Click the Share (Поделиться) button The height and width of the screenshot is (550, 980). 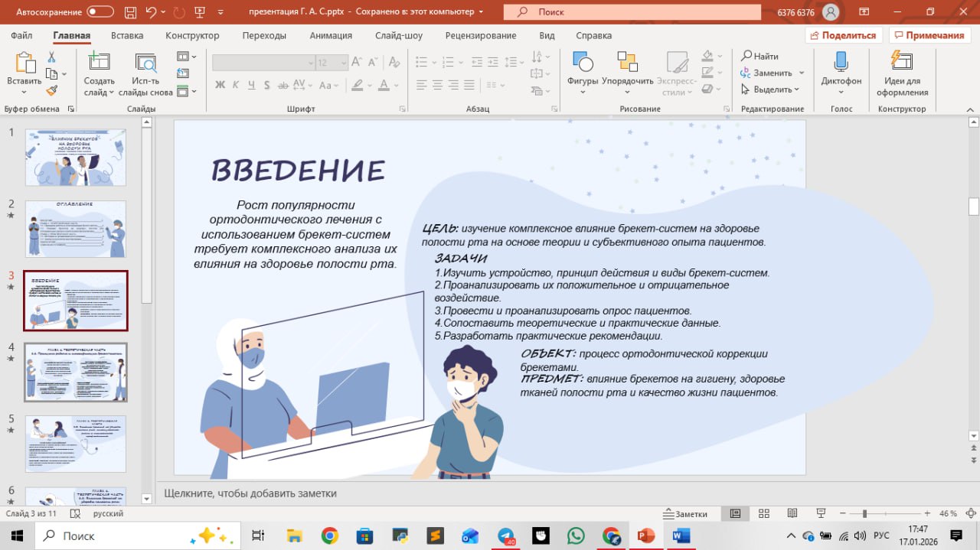(x=844, y=35)
